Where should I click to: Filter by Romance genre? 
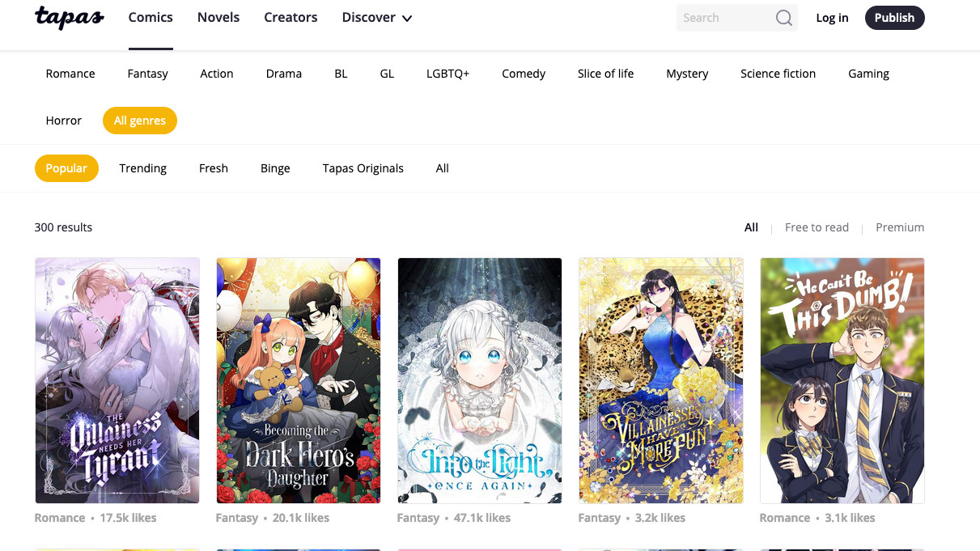[70, 74]
